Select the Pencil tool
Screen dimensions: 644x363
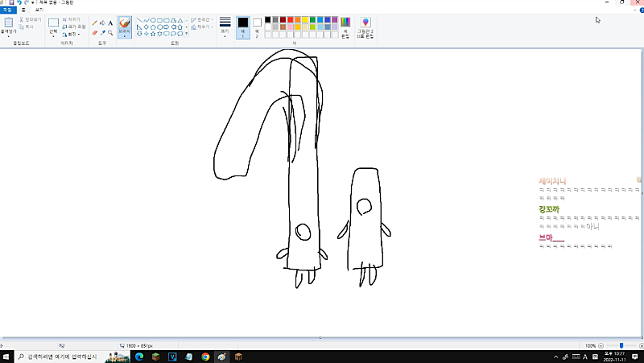click(x=94, y=23)
